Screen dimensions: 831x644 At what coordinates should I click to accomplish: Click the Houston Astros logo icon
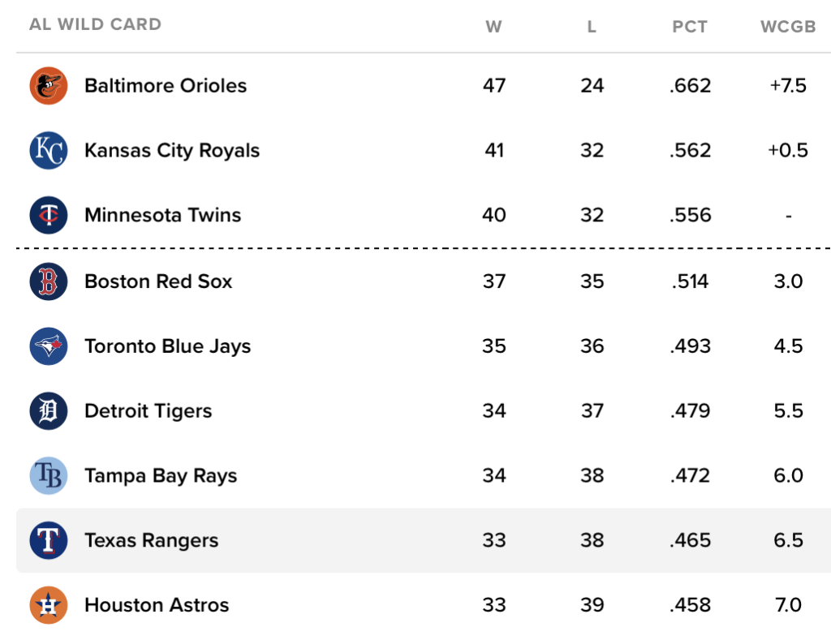coord(49,605)
